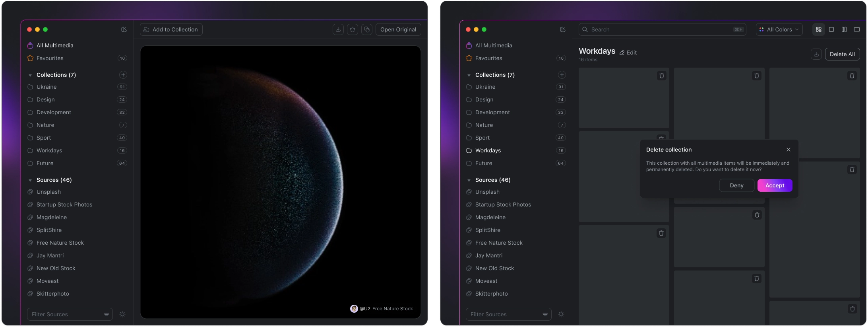
Task: Select the Sport collection in left window
Action: (77, 138)
